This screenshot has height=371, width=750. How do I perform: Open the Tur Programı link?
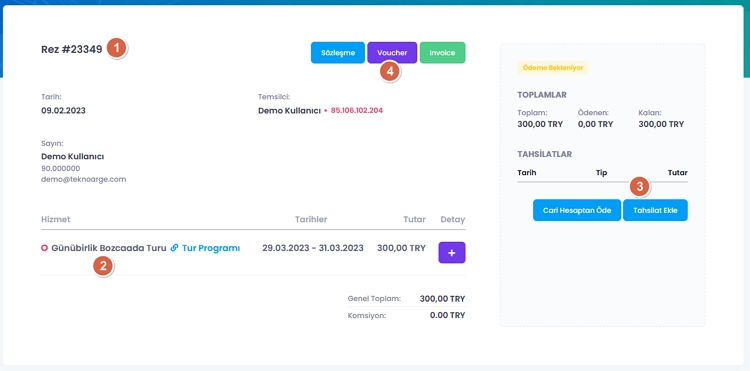(x=211, y=248)
